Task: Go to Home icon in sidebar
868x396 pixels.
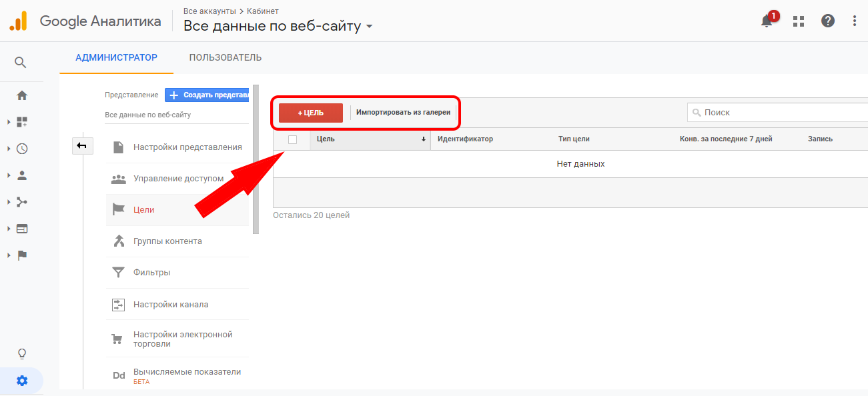Action: pos(22,95)
